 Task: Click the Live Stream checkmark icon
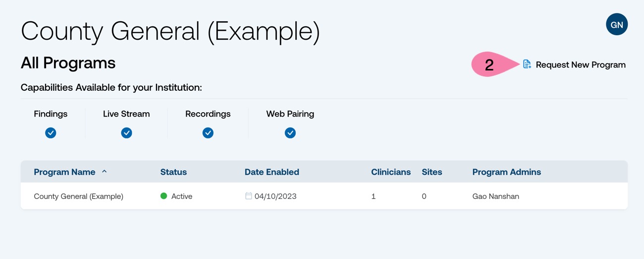(x=126, y=132)
